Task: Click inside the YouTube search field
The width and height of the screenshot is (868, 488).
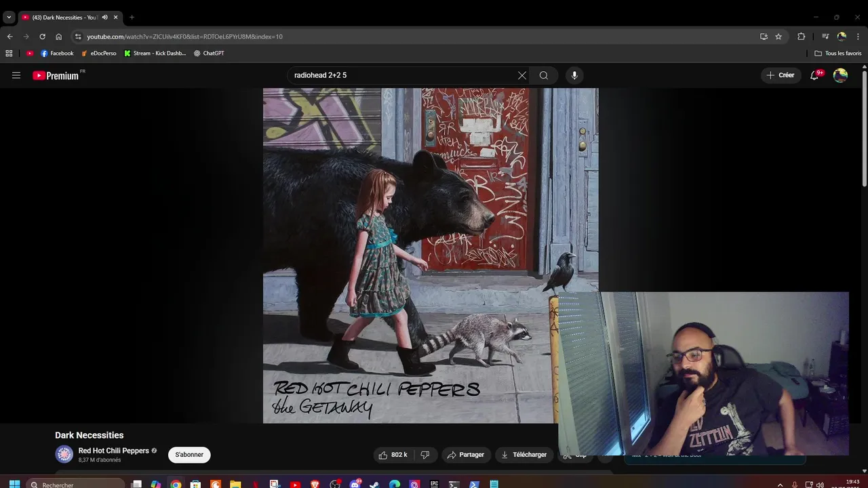Action: [403, 75]
